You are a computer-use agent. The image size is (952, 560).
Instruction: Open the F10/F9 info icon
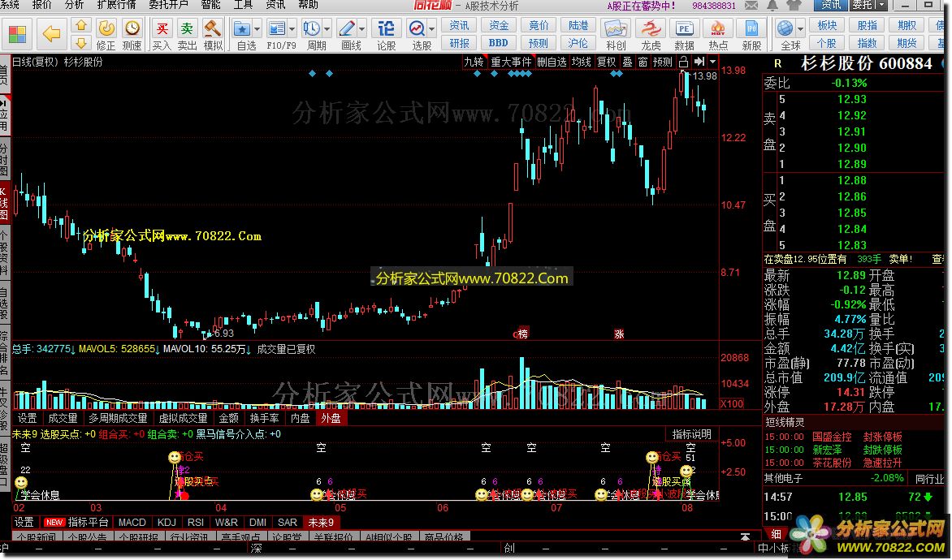click(x=277, y=28)
